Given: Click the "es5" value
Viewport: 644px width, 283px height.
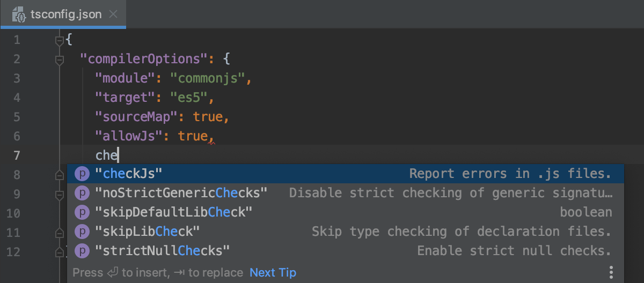Looking at the screenshot, I should pyautogui.click(x=189, y=98).
